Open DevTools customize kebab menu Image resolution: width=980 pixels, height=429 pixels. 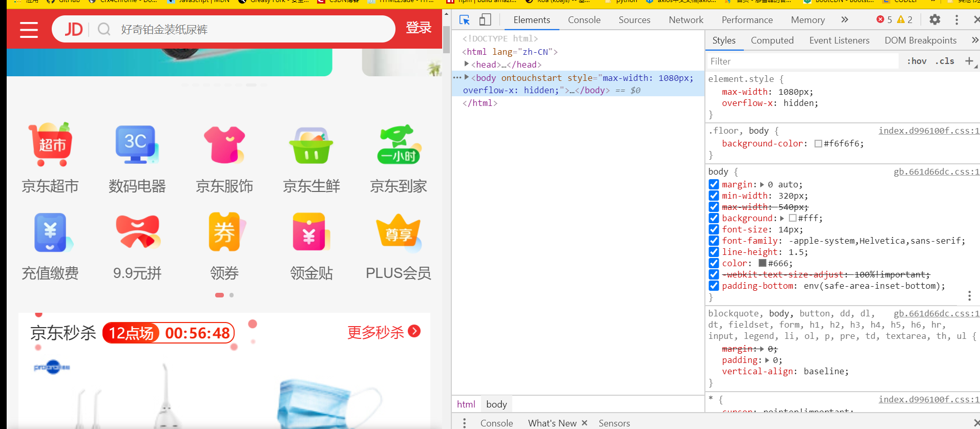coord(956,19)
